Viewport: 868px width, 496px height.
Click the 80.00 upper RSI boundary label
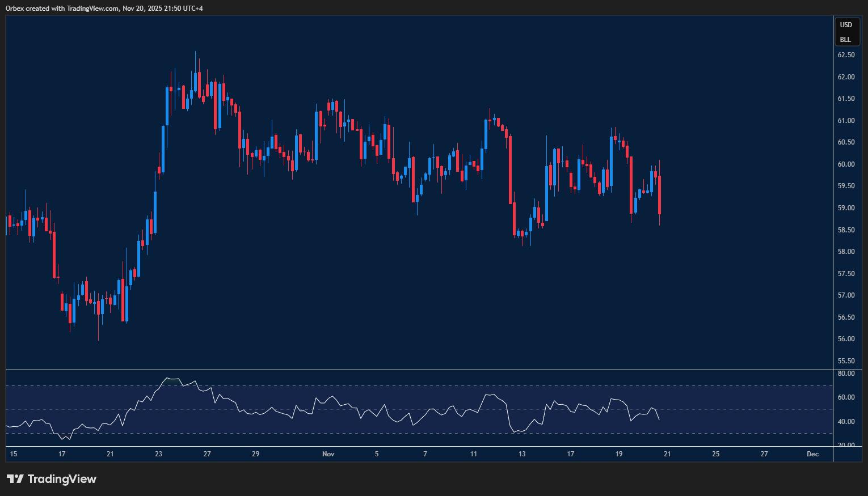tap(846, 373)
